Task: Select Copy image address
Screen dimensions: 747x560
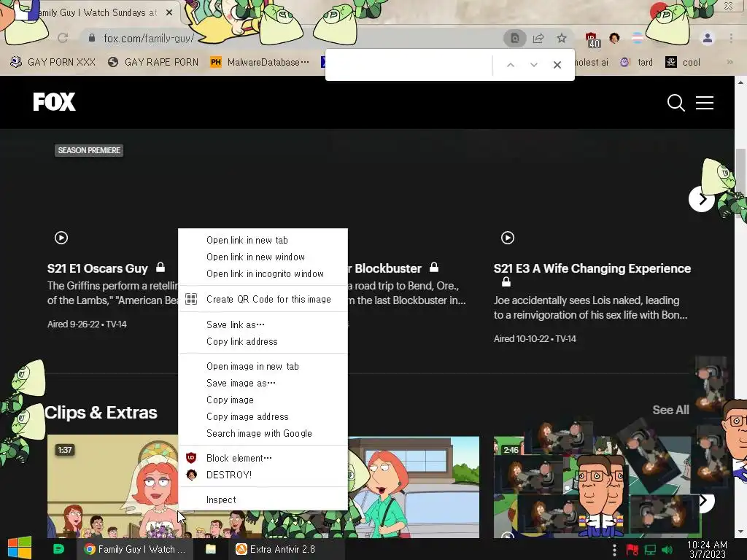Action: 263,416
